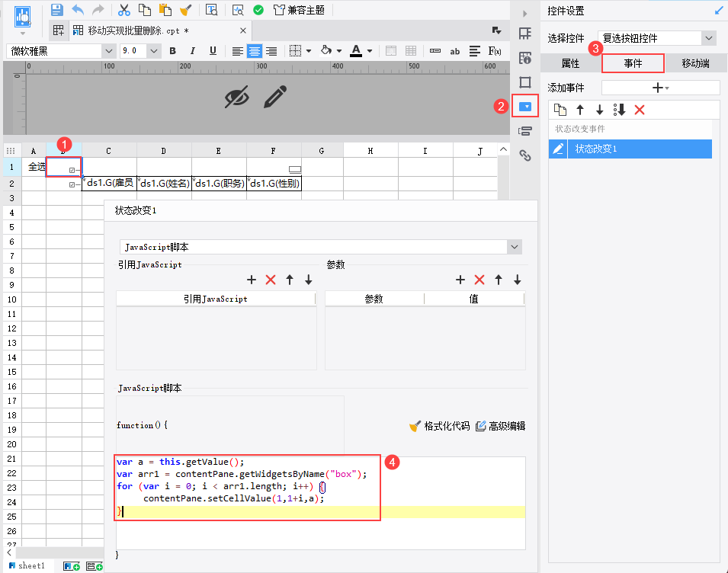
Task: Add a referenced JavaScript with plus
Action: (x=251, y=280)
